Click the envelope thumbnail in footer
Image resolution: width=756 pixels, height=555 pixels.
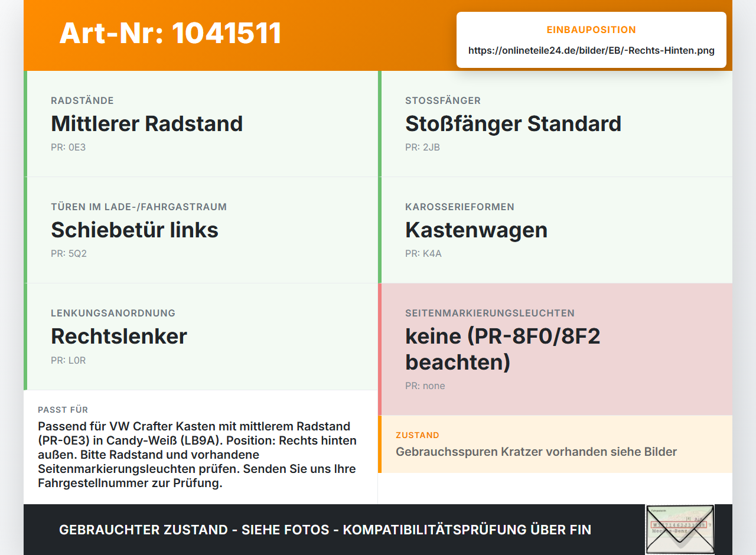pos(680,530)
